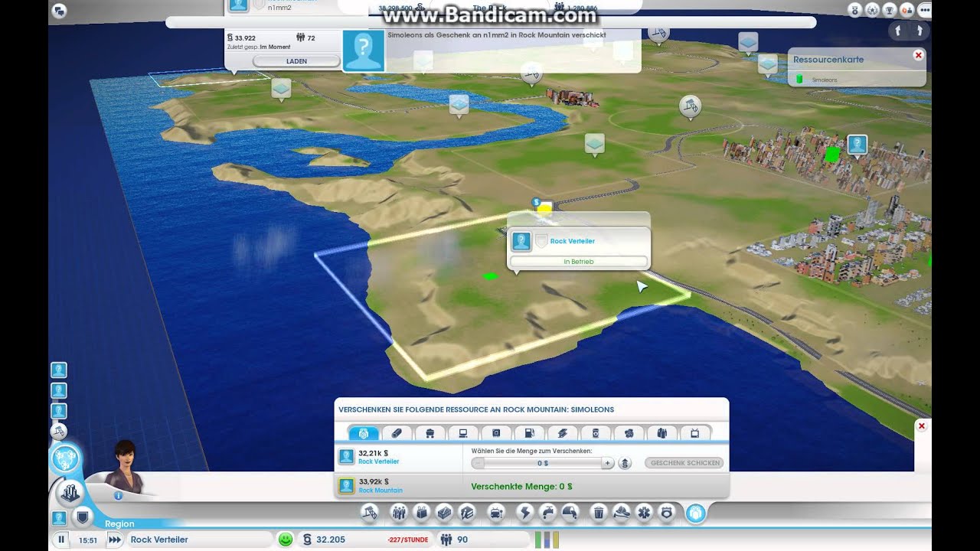The width and height of the screenshot is (980, 551).
Task: Switch to the city view buildings button
Action: click(x=70, y=494)
